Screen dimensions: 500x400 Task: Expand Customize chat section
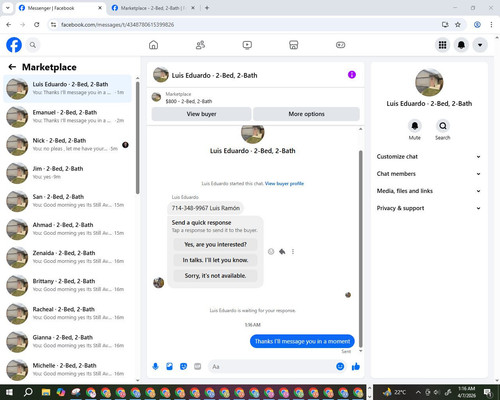429,157
